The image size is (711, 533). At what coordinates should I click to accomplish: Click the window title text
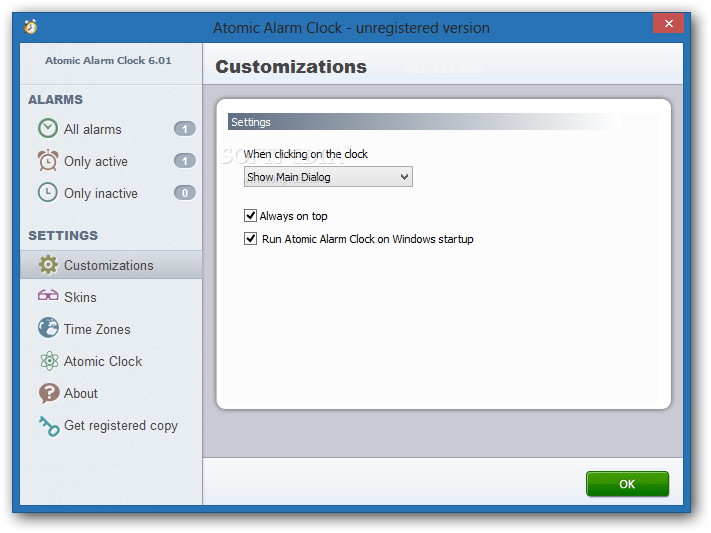pyautogui.click(x=351, y=28)
